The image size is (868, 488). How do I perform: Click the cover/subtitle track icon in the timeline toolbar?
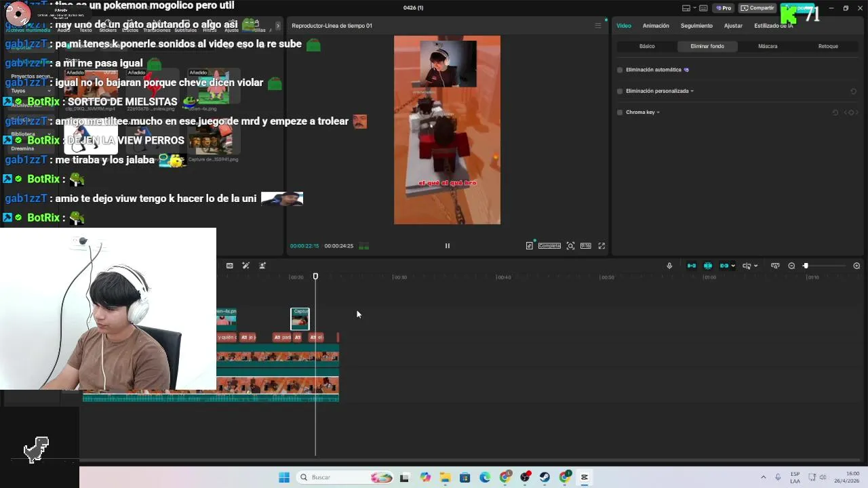775,266
